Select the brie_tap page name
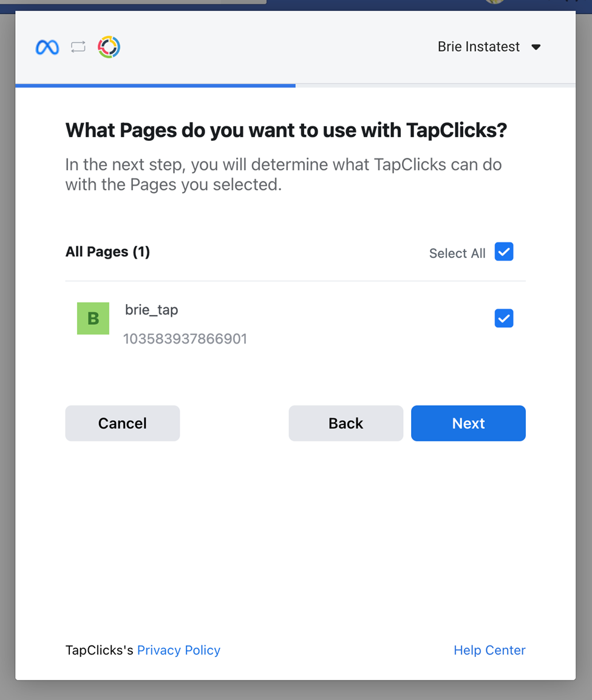The height and width of the screenshot is (700, 592). (151, 310)
